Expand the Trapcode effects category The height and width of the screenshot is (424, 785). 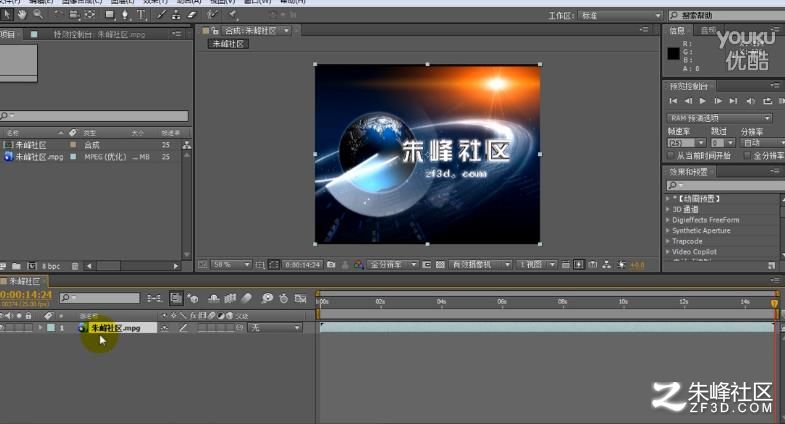coord(668,241)
